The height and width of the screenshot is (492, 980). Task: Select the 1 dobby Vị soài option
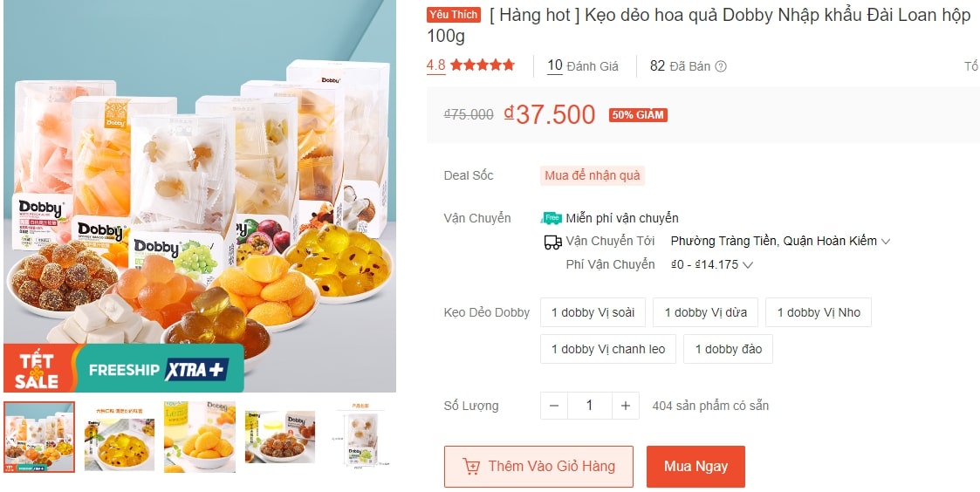(593, 312)
